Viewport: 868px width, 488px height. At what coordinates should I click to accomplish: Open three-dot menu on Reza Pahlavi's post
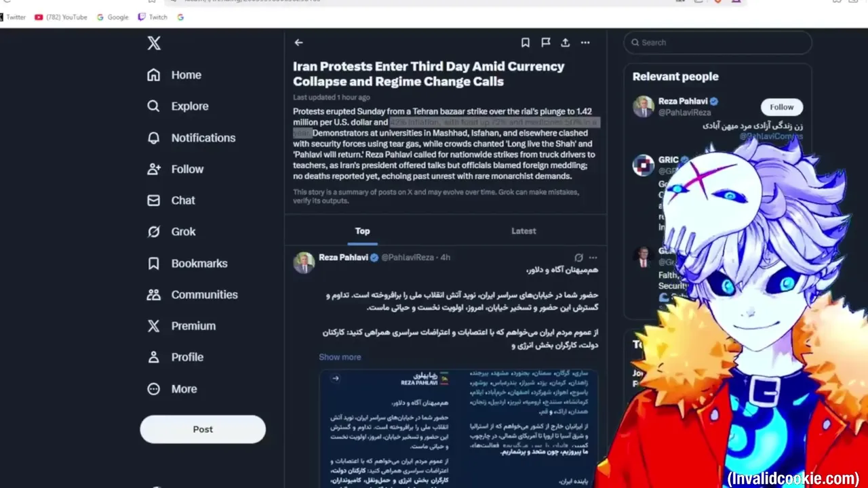593,258
